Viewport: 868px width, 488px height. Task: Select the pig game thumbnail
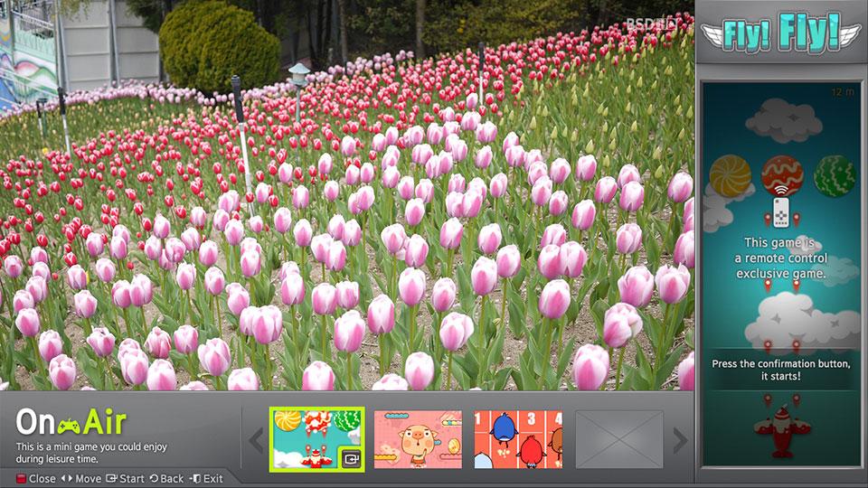(418, 439)
